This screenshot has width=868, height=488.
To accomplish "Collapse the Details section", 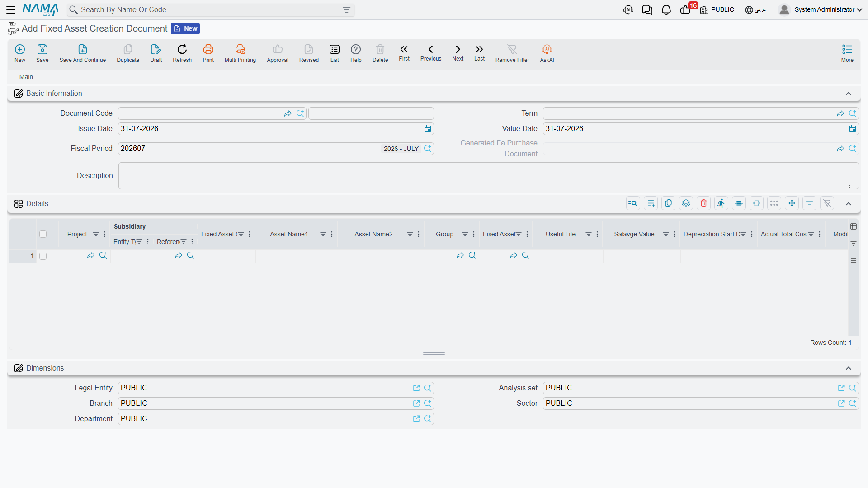I will pyautogui.click(x=849, y=204).
